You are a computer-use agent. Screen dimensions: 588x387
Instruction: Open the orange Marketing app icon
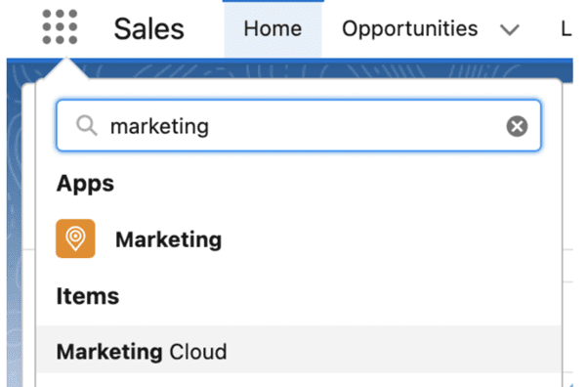point(75,238)
